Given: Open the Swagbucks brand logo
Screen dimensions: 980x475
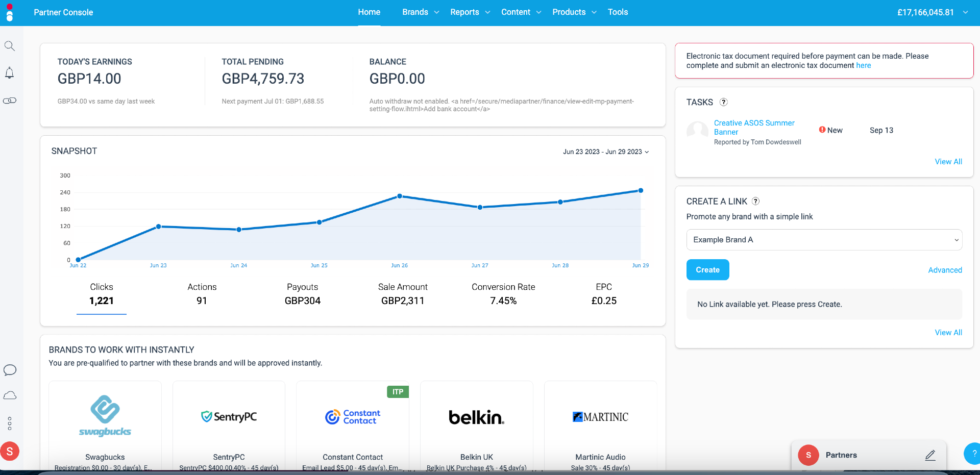Looking at the screenshot, I should point(105,416).
